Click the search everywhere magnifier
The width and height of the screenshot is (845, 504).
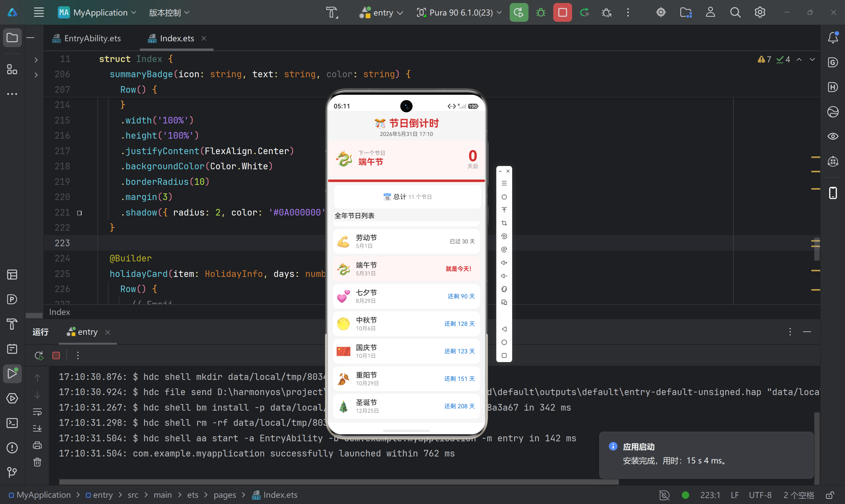[735, 13]
